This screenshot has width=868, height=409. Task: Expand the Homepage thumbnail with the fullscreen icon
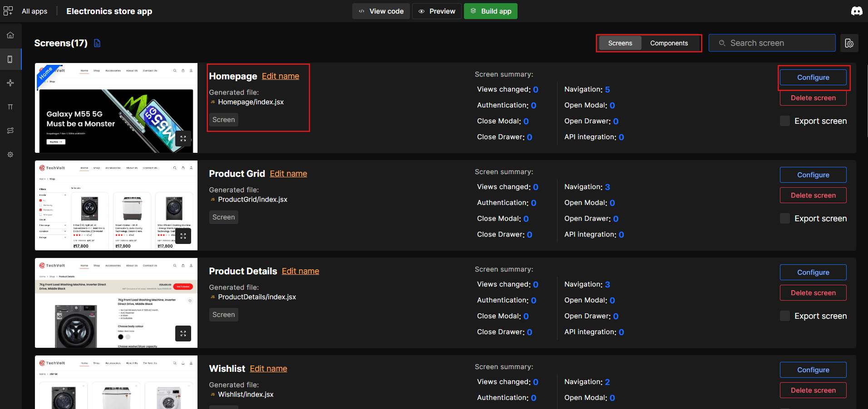183,138
